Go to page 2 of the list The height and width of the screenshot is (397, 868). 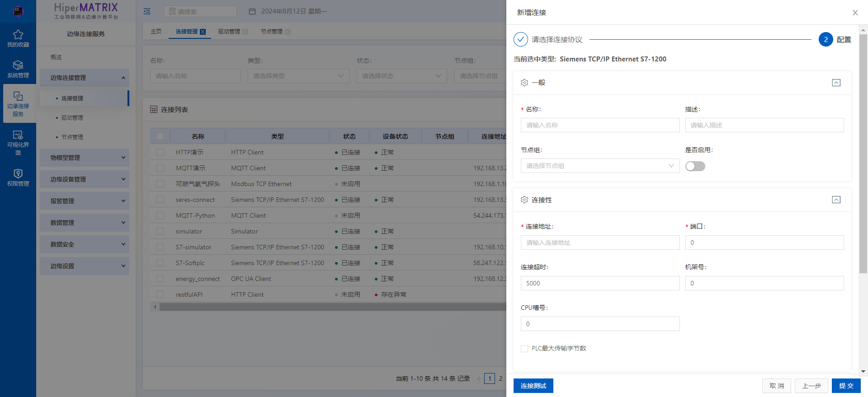[500, 378]
